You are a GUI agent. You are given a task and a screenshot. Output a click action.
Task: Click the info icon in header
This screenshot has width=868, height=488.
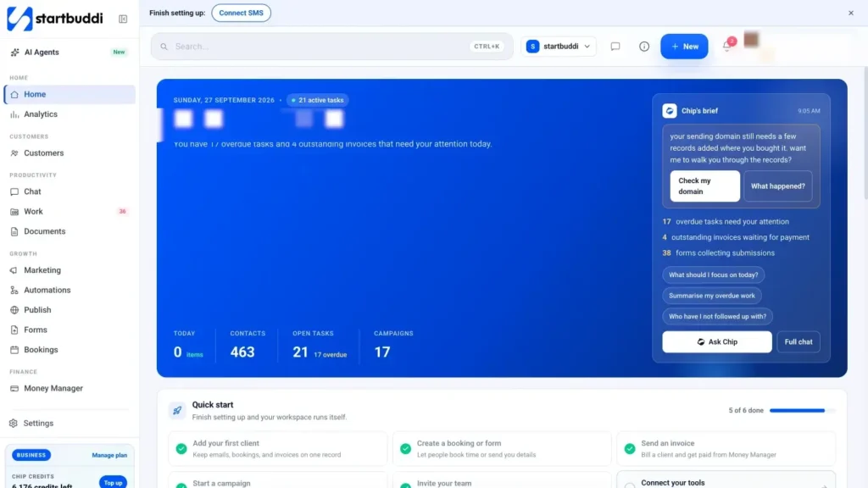tap(644, 47)
